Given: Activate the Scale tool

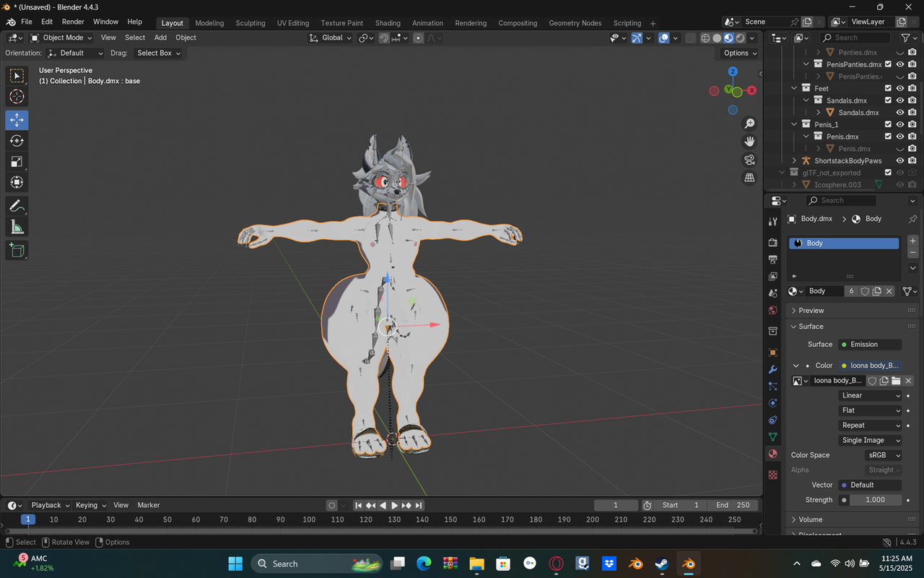Looking at the screenshot, I should click(x=17, y=162).
